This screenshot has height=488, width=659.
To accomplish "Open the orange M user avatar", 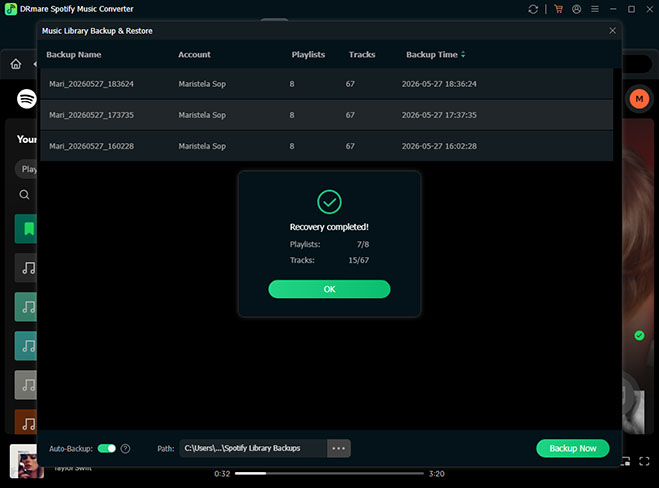I will point(639,99).
